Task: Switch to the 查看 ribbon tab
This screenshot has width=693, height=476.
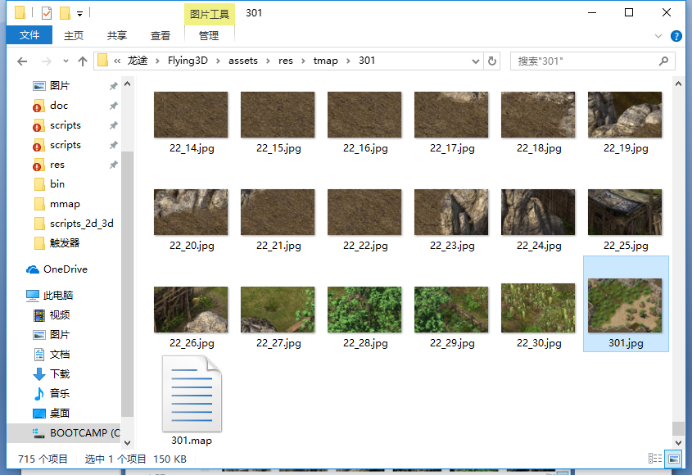Action: (x=160, y=35)
